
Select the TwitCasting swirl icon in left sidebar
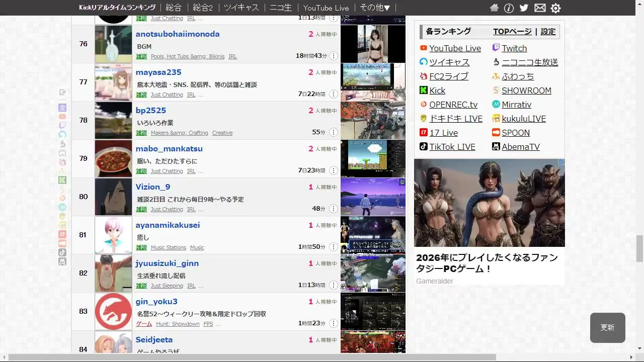pyautogui.click(x=62, y=135)
